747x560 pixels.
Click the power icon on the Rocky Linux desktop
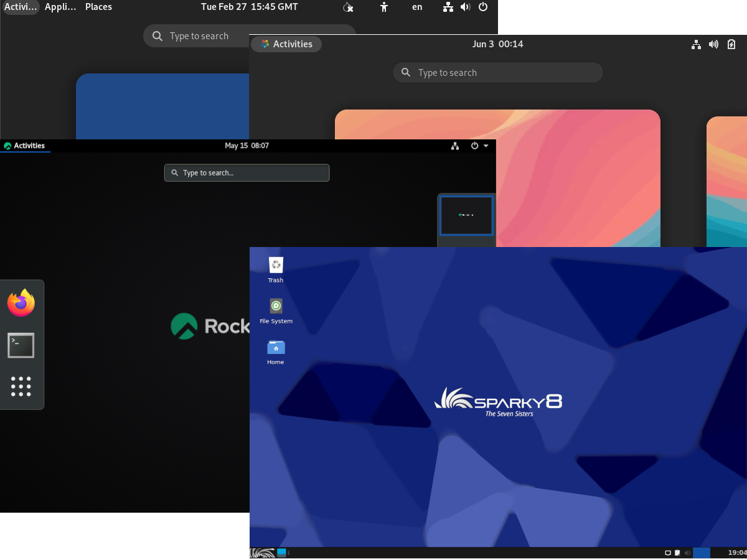(474, 146)
